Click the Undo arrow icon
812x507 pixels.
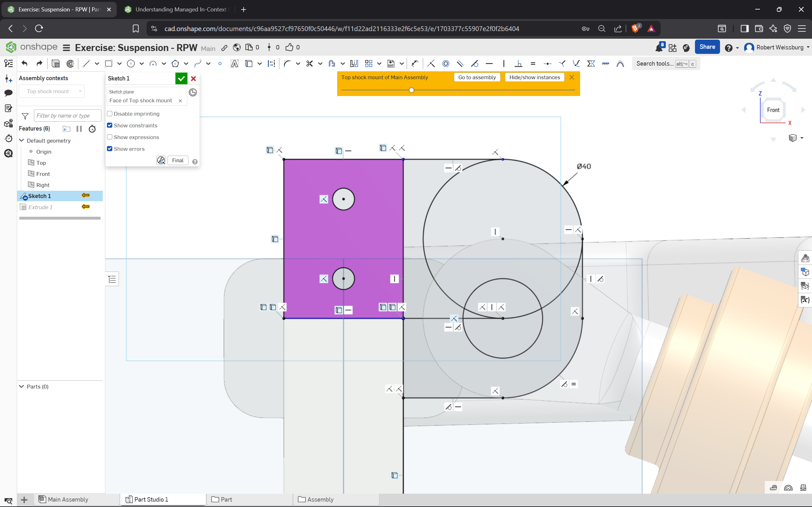[24, 64]
